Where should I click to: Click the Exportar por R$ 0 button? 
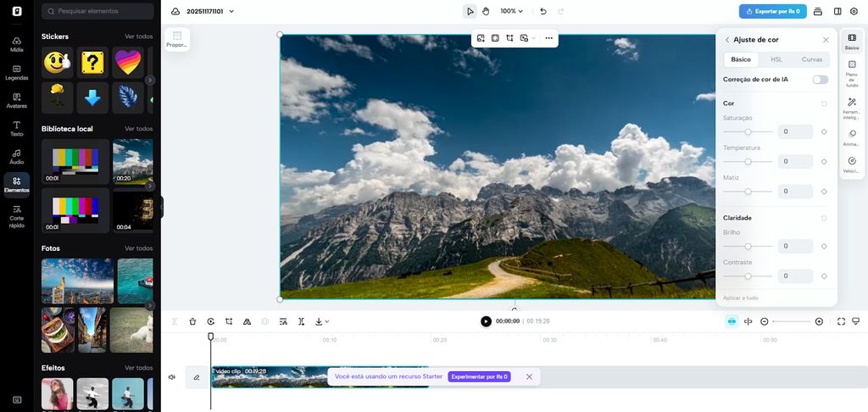click(x=772, y=11)
